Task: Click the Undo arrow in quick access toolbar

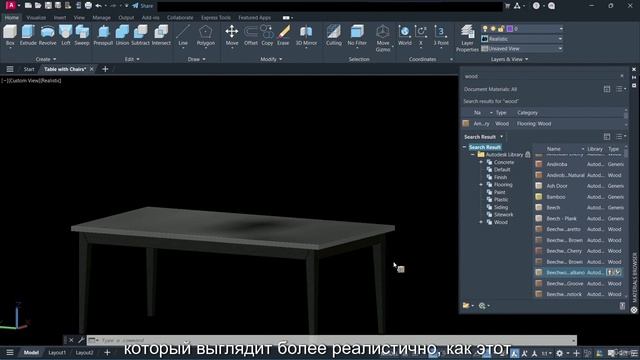Action: click(x=98, y=6)
